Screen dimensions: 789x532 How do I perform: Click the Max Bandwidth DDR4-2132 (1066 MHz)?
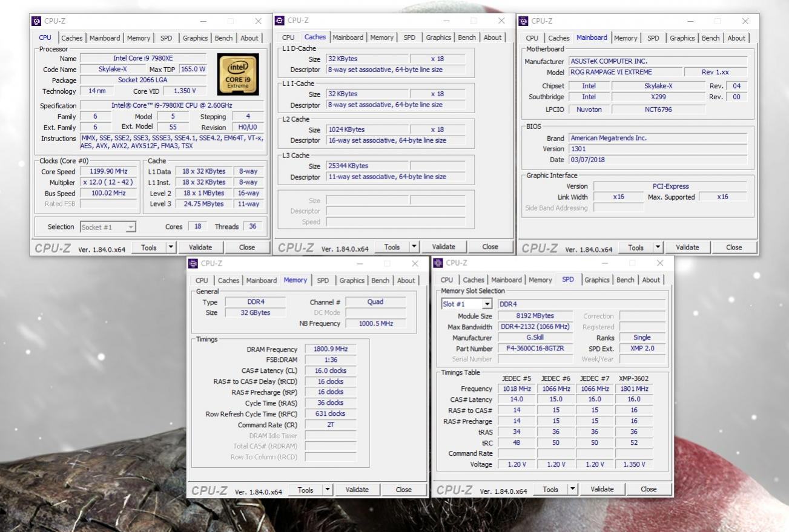point(534,327)
